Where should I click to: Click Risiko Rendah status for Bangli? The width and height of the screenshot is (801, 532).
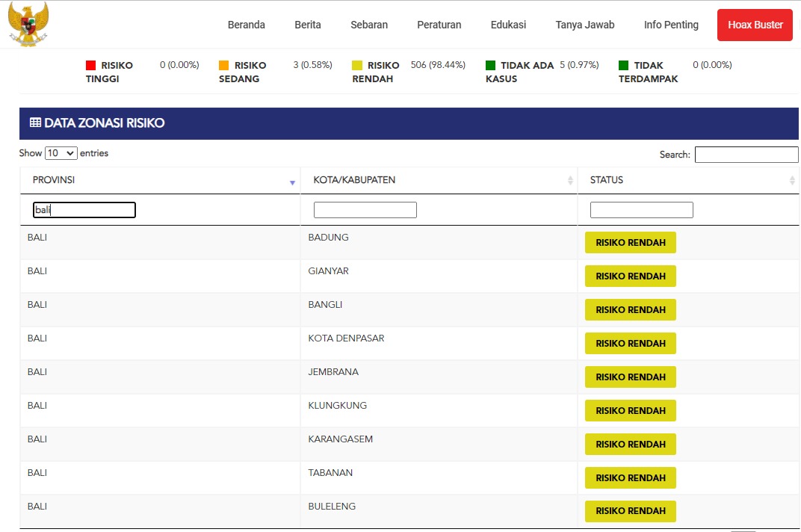click(x=631, y=309)
